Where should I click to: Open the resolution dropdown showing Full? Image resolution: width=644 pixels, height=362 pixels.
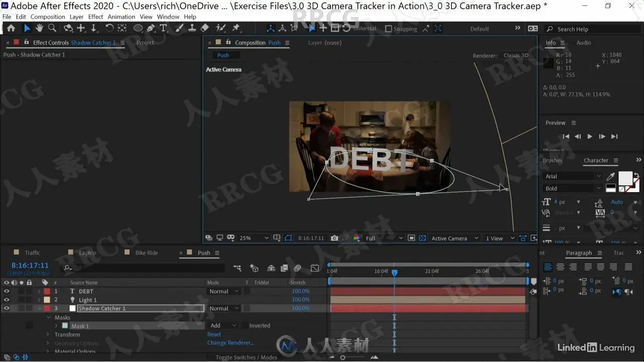(384, 238)
